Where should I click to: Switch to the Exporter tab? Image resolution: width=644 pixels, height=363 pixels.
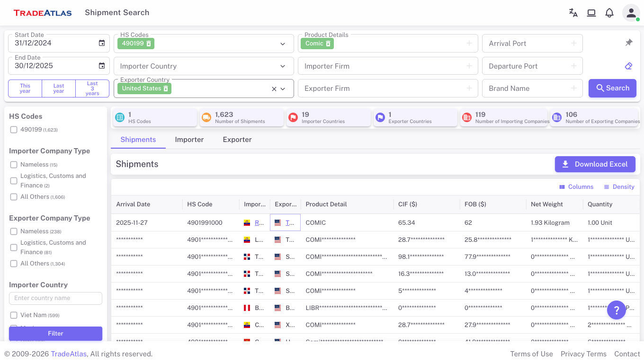[x=237, y=140]
